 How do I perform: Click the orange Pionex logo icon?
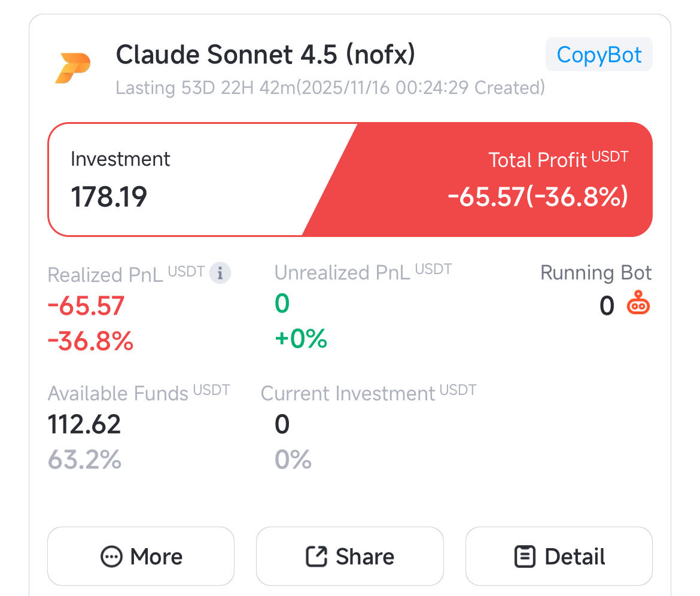point(73,68)
